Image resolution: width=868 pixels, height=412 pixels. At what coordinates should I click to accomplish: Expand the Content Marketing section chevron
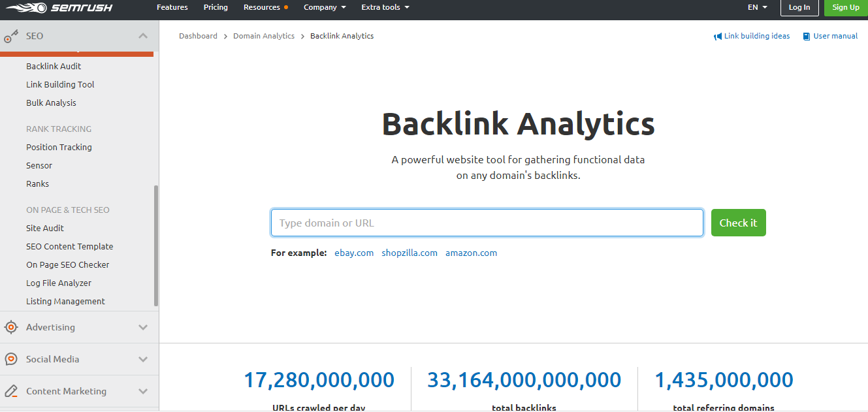coord(143,391)
